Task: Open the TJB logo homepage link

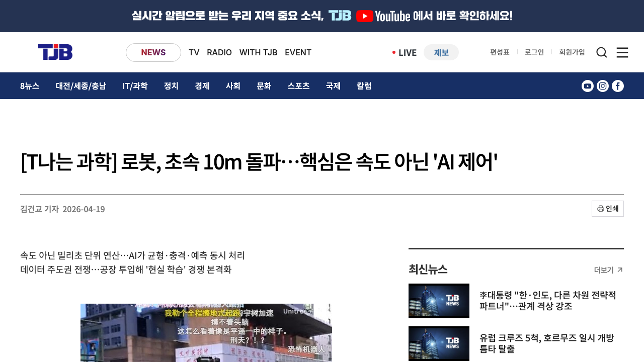Action: pyautogui.click(x=55, y=52)
